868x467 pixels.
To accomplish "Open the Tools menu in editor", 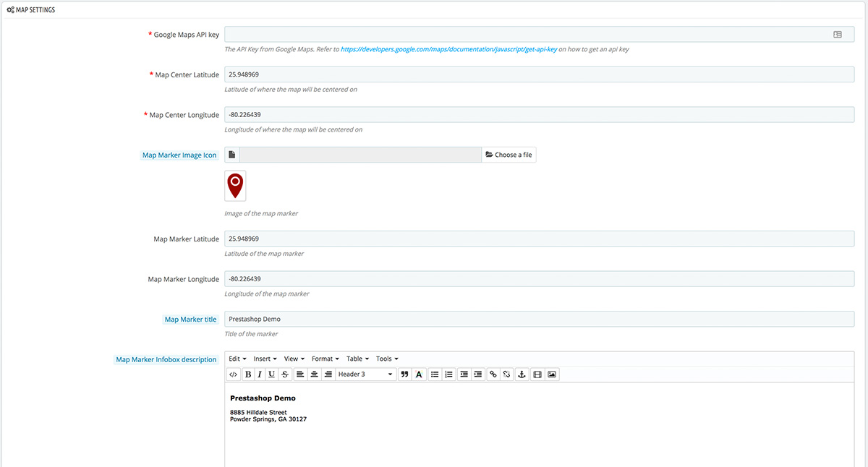I will point(387,359).
